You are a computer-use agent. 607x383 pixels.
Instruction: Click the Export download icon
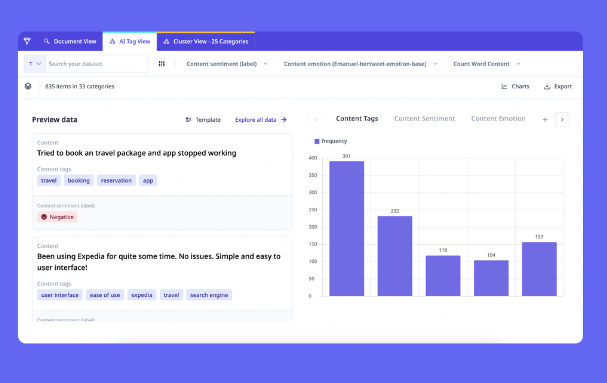547,86
